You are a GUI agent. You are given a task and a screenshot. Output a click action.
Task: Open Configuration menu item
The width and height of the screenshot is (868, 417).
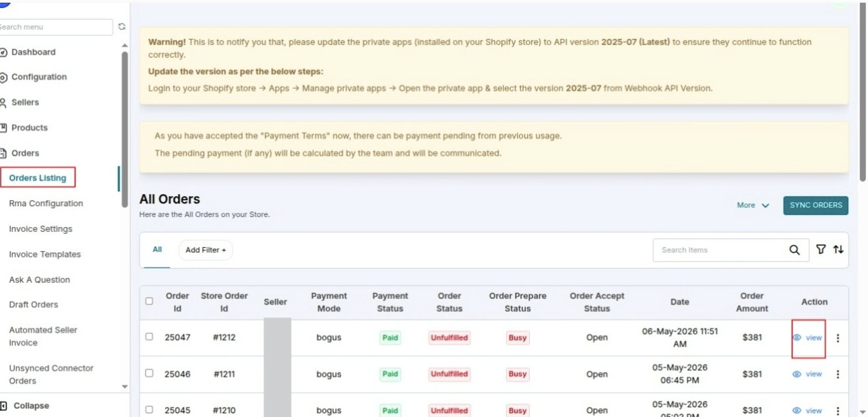tap(39, 77)
